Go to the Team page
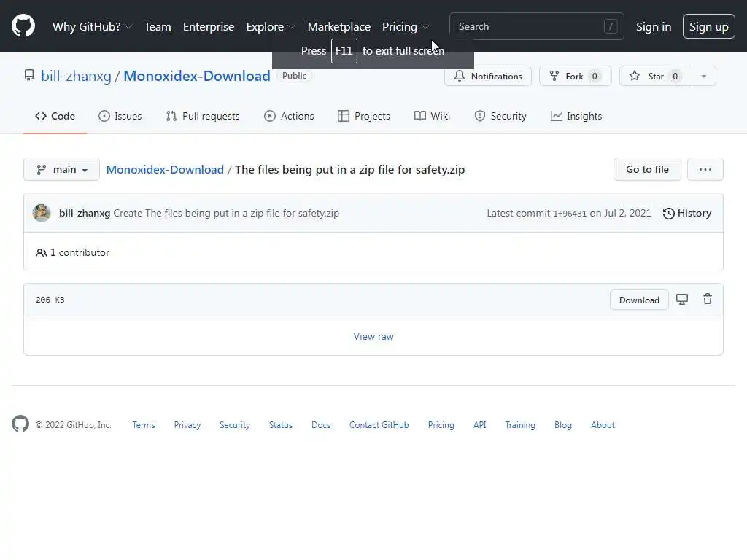Screen dimensions: 747x560 pyautogui.click(x=158, y=27)
